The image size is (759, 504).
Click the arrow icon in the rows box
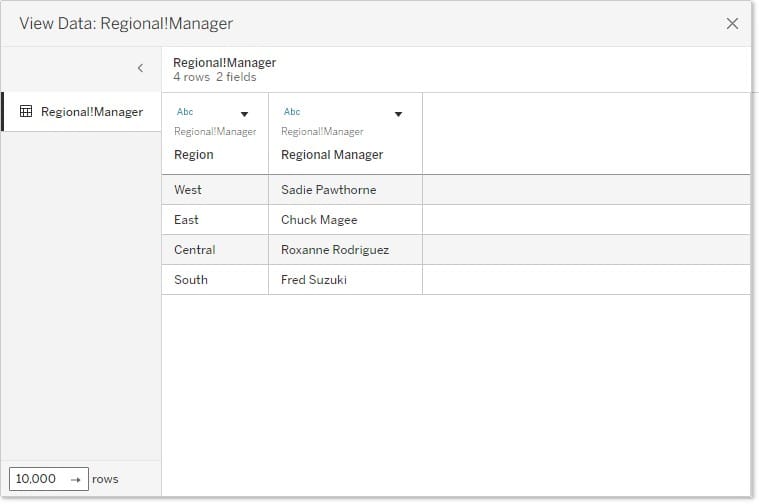coord(75,479)
